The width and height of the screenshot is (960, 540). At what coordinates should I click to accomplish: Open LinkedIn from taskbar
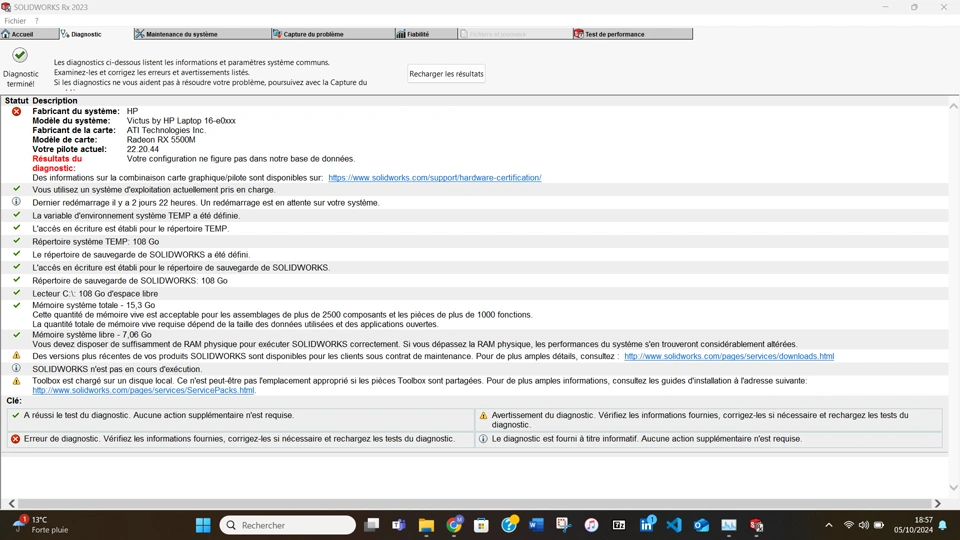[647, 525]
